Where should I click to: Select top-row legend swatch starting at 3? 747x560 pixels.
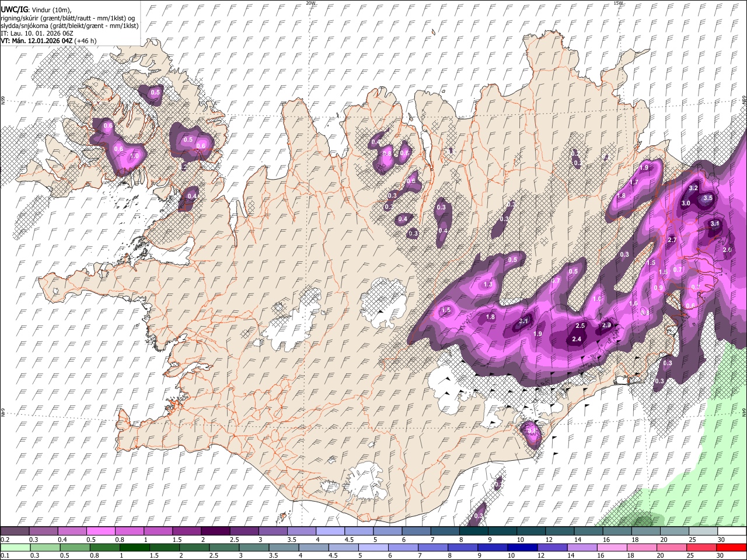pyautogui.click(x=272, y=531)
